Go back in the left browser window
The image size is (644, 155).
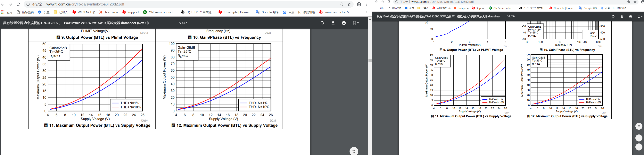tap(3, 4)
